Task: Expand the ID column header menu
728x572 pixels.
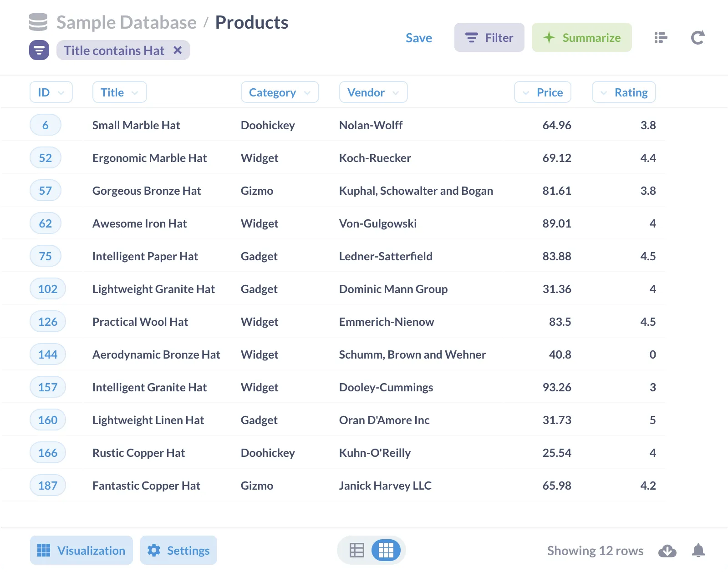Action: click(x=51, y=92)
